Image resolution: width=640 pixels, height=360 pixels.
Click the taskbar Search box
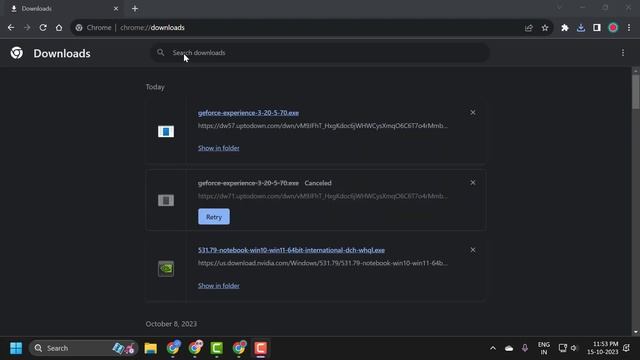pos(84,348)
